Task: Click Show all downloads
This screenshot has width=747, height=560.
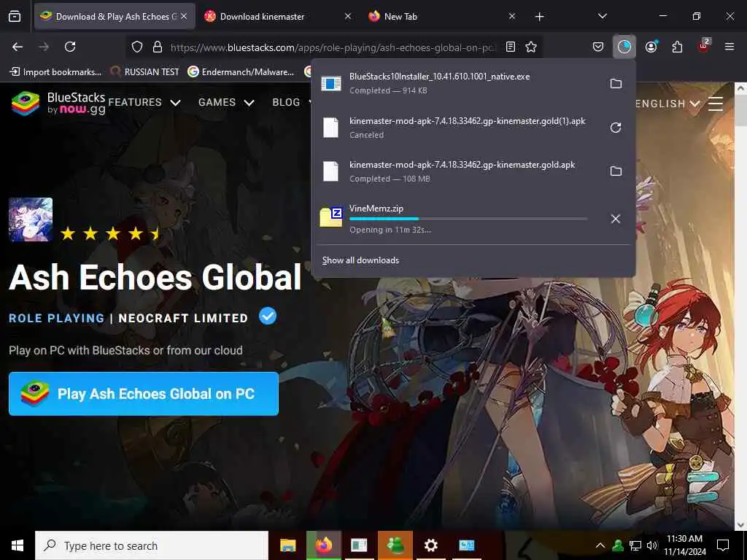Action: 360,260
